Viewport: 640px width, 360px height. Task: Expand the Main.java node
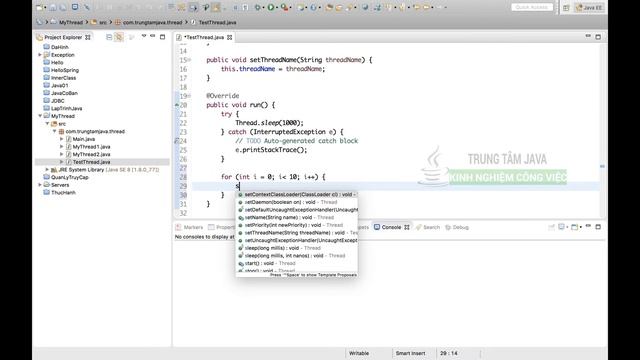click(x=62, y=139)
